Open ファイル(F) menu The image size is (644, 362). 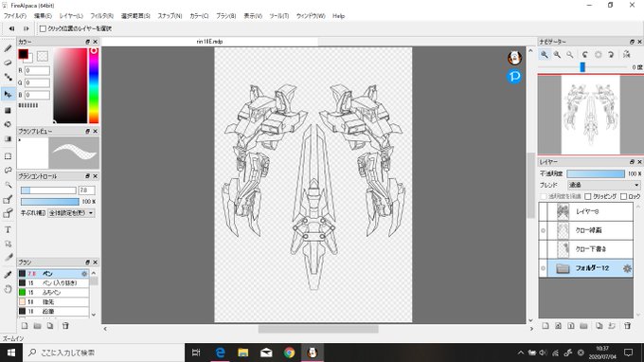(x=15, y=16)
